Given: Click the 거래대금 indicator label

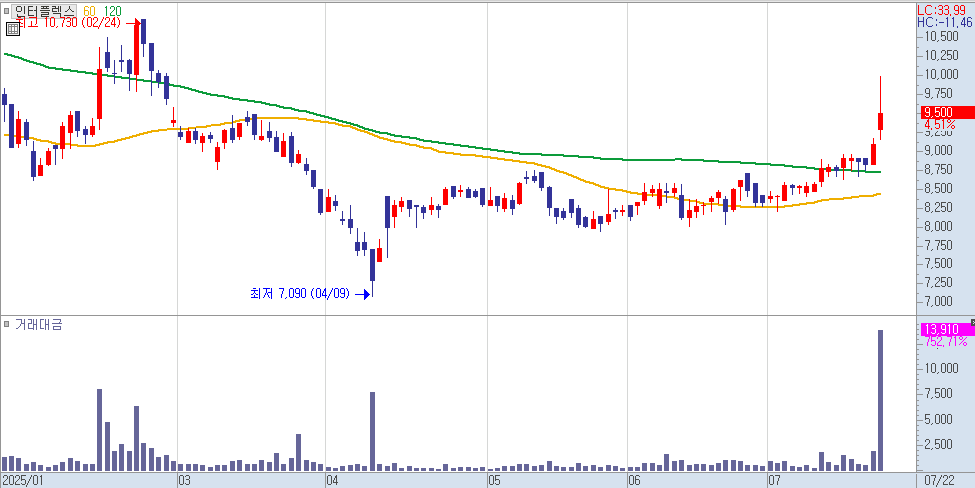Looking at the screenshot, I should [39, 324].
